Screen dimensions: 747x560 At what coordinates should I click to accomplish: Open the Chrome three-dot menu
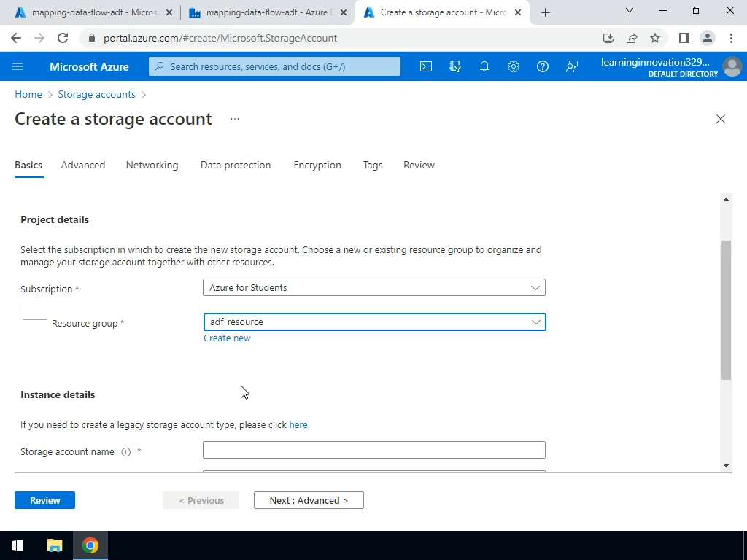pos(731,38)
